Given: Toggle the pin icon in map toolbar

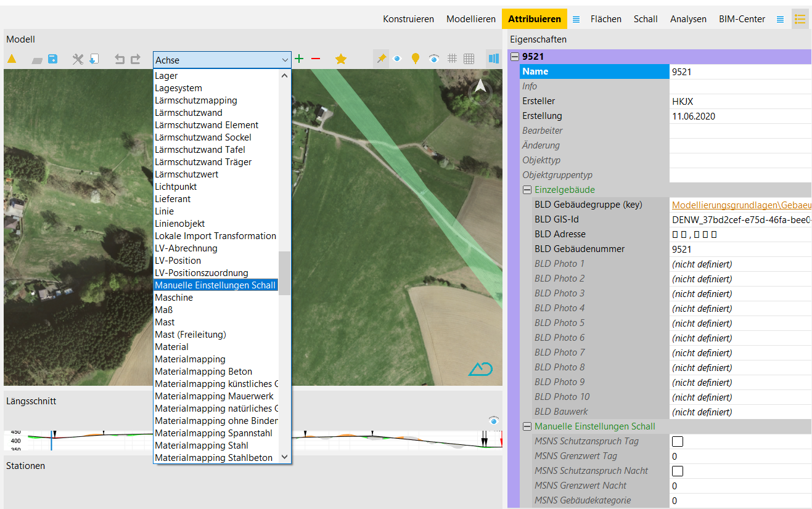Looking at the screenshot, I should pyautogui.click(x=381, y=59).
